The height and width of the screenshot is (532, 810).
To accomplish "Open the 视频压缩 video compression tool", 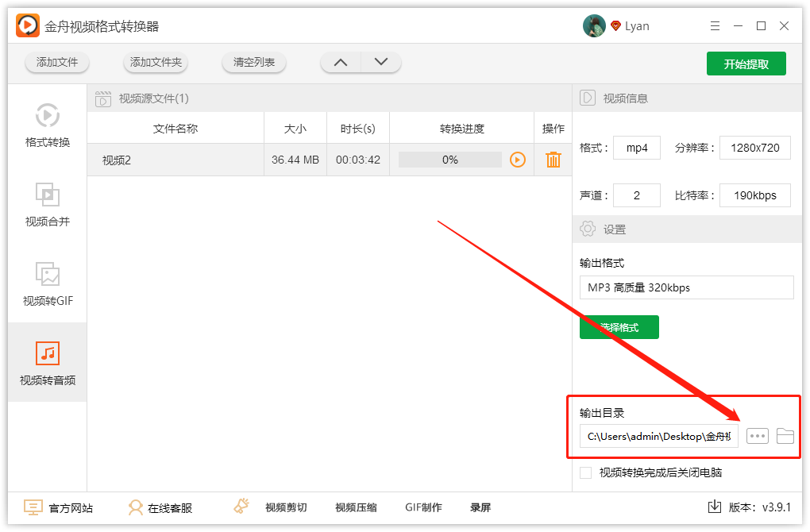I will point(356,507).
